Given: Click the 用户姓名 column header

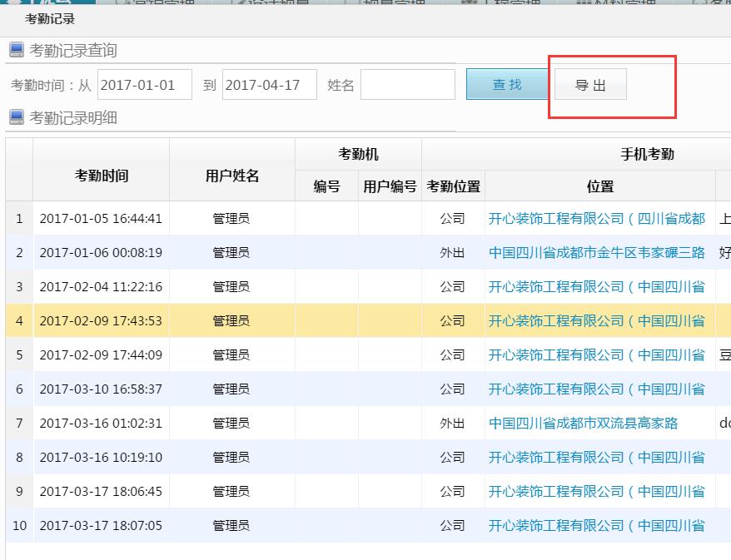Looking at the screenshot, I should [232, 176].
